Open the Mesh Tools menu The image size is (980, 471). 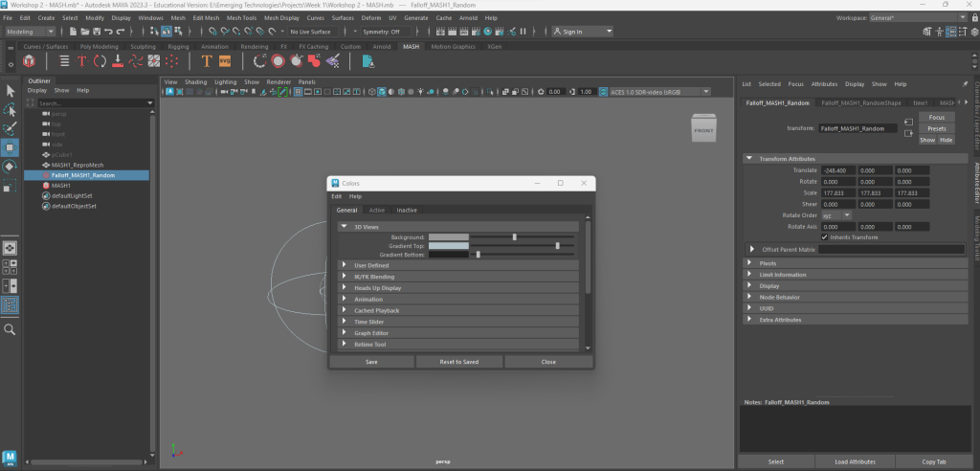point(242,18)
